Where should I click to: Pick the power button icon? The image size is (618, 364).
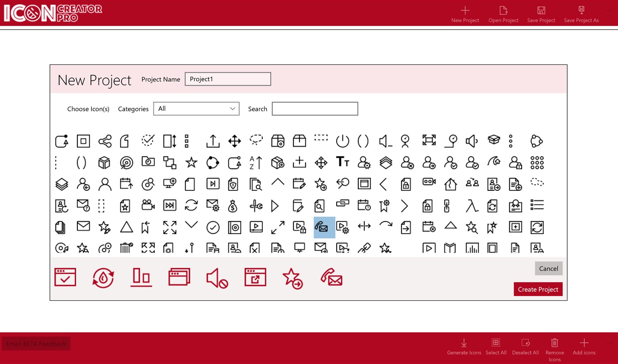(x=342, y=141)
